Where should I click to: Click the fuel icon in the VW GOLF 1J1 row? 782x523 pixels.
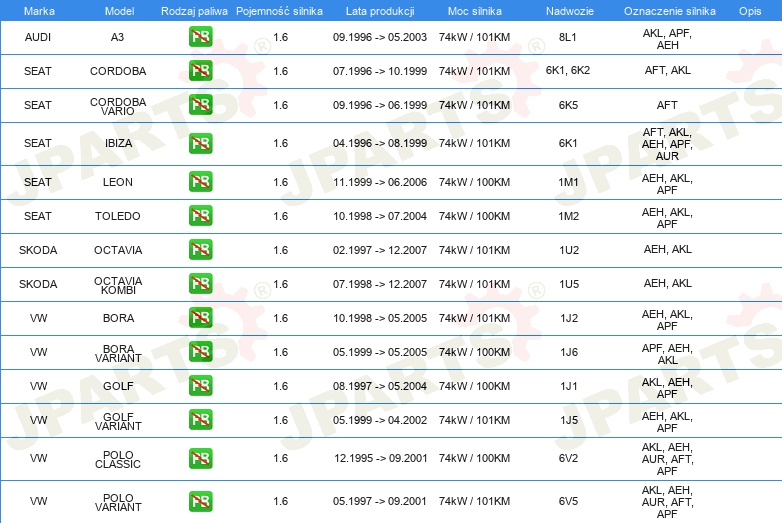pyautogui.click(x=200, y=385)
